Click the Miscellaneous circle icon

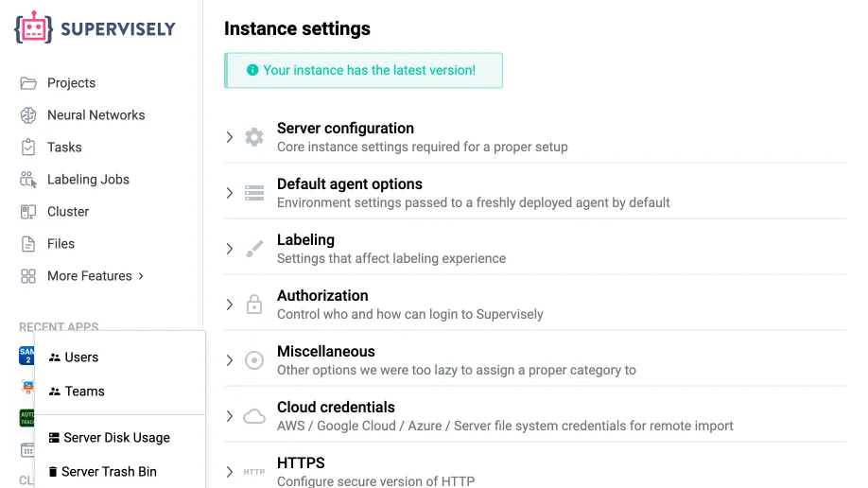(x=254, y=360)
